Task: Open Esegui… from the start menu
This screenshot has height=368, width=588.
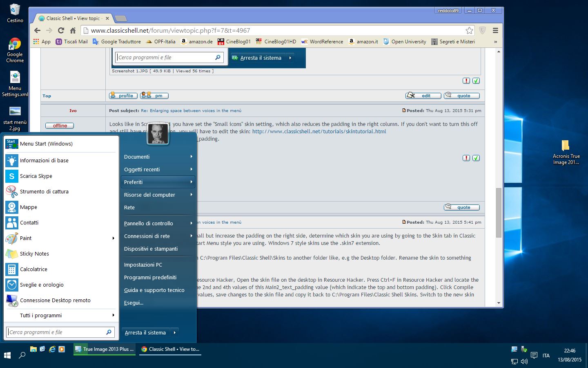Action: [x=134, y=303]
